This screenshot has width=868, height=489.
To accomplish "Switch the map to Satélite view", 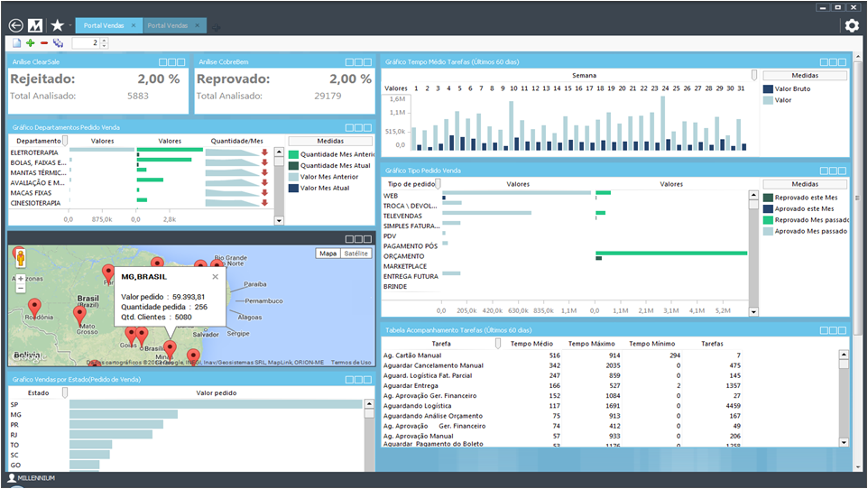I will 357,254.
